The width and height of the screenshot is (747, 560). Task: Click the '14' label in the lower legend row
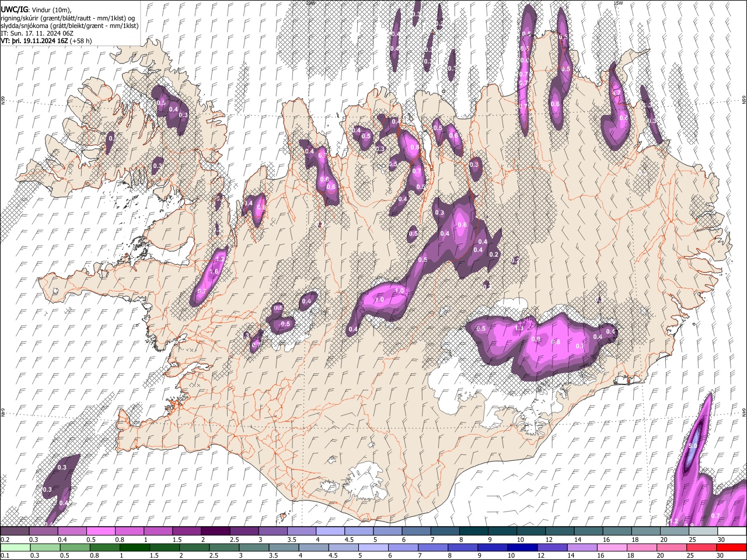pos(571,556)
